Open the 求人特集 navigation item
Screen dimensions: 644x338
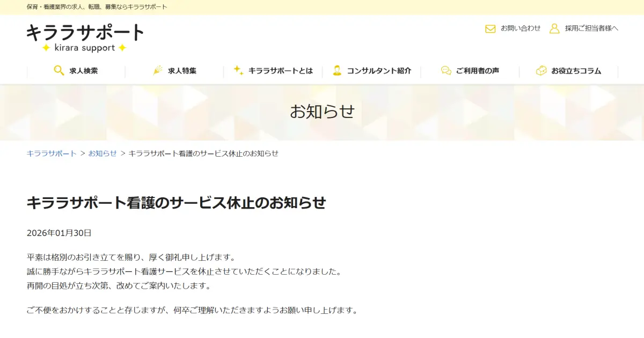click(x=181, y=70)
